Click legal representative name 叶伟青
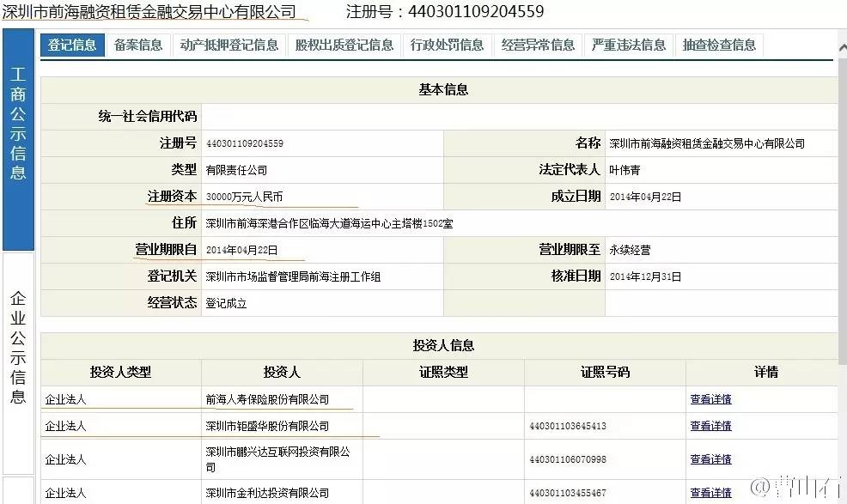The width and height of the screenshot is (847, 504). 625,170
